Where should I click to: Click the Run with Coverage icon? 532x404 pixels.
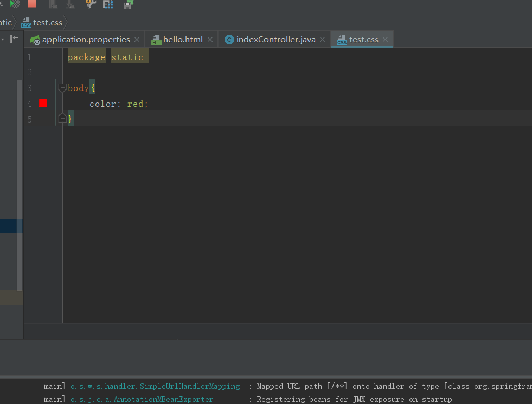coord(15,4)
